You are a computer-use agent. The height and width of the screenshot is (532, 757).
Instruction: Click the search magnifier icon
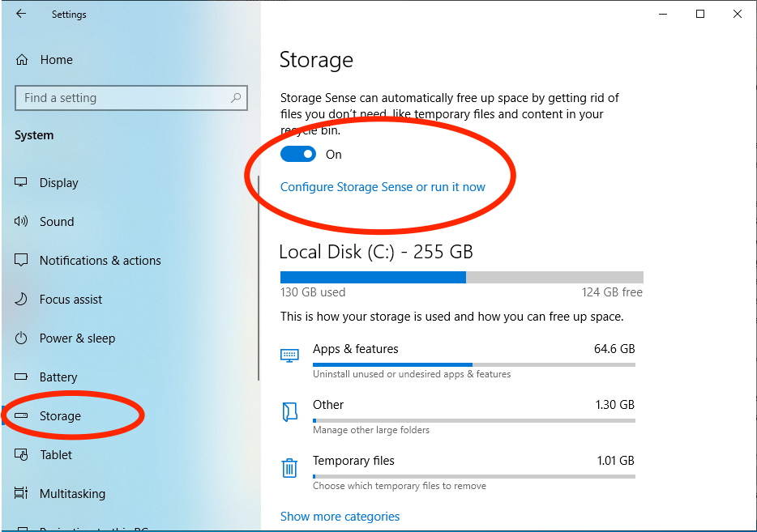[x=236, y=98]
